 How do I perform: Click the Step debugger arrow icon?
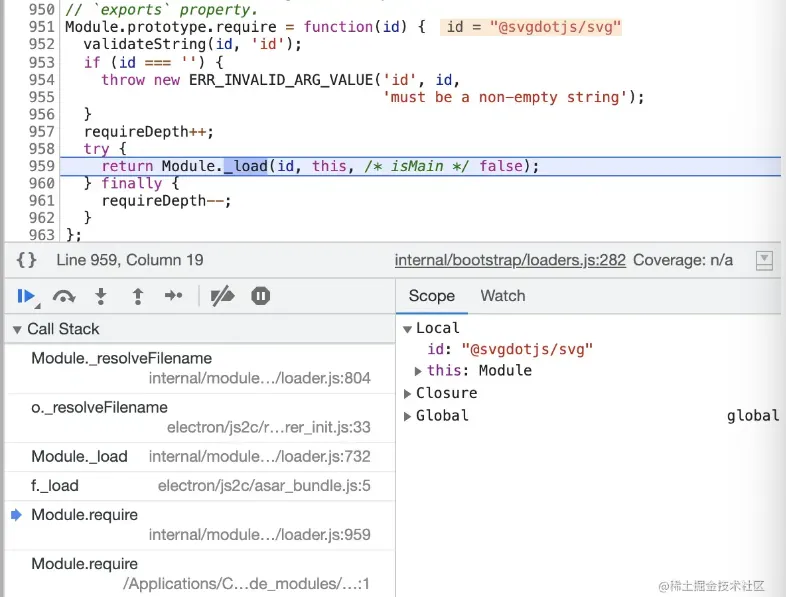(x=173, y=296)
